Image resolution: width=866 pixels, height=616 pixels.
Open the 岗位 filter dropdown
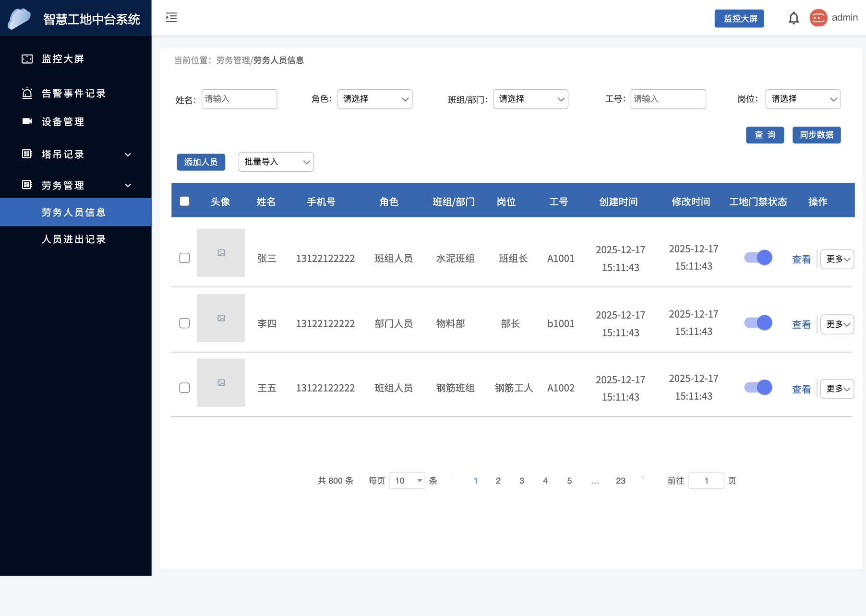[x=803, y=99]
